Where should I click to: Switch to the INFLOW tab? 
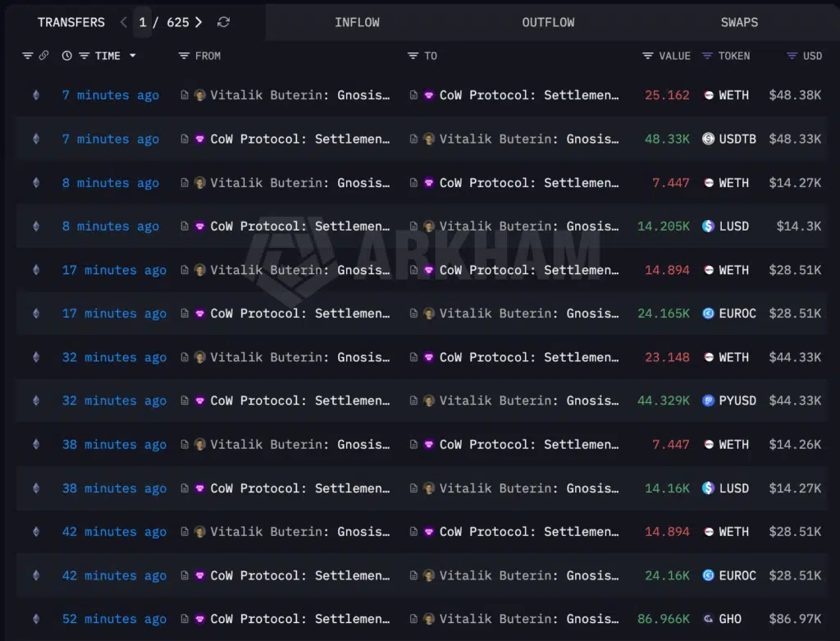click(357, 22)
